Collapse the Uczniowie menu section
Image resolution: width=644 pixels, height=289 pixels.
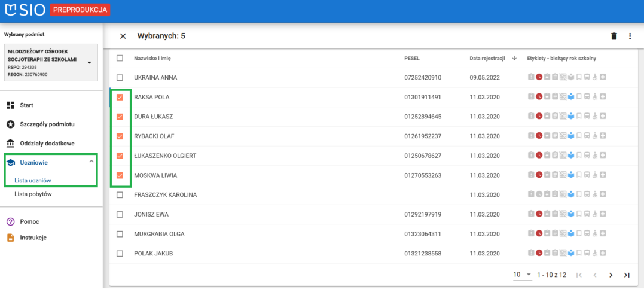click(x=91, y=162)
